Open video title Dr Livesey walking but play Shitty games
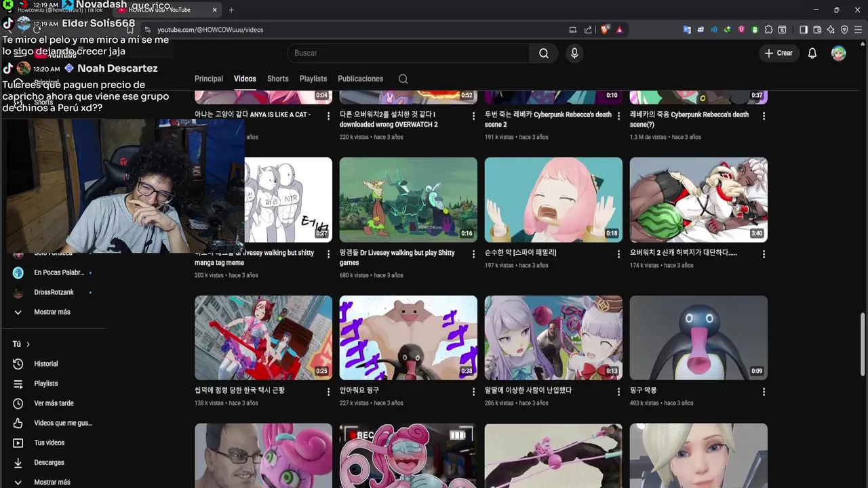 click(397, 258)
